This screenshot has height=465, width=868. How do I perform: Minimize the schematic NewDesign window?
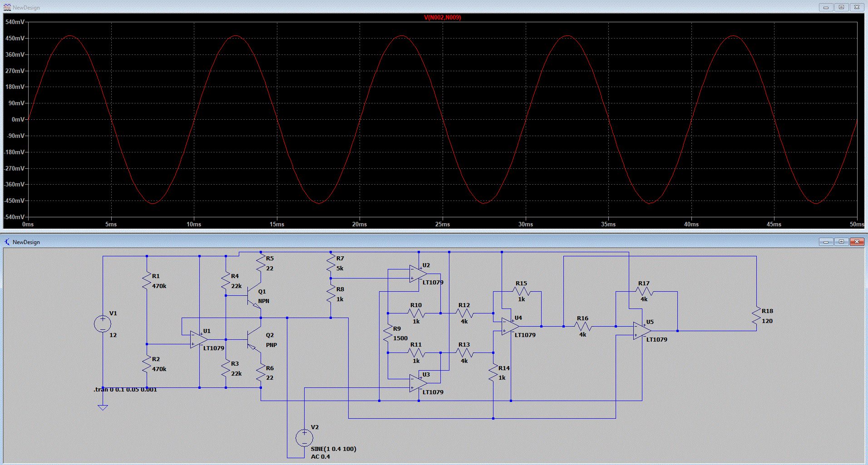[x=826, y=242]
